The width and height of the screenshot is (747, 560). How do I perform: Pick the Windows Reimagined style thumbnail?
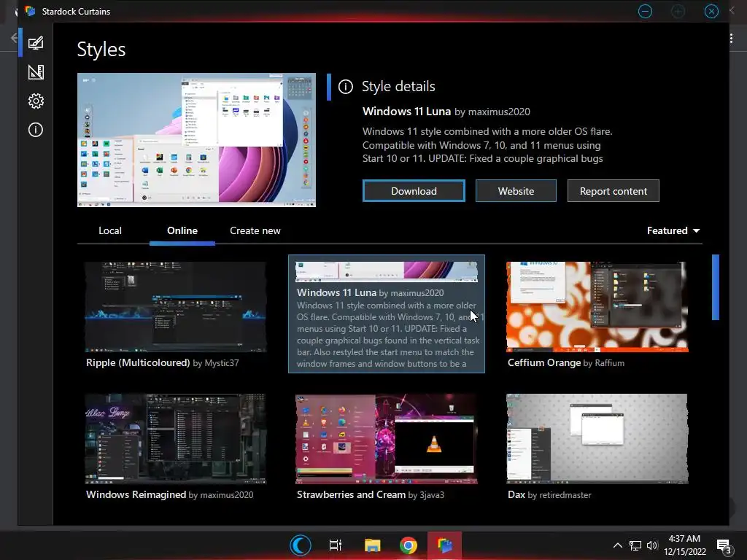click(x=175, y=438)
